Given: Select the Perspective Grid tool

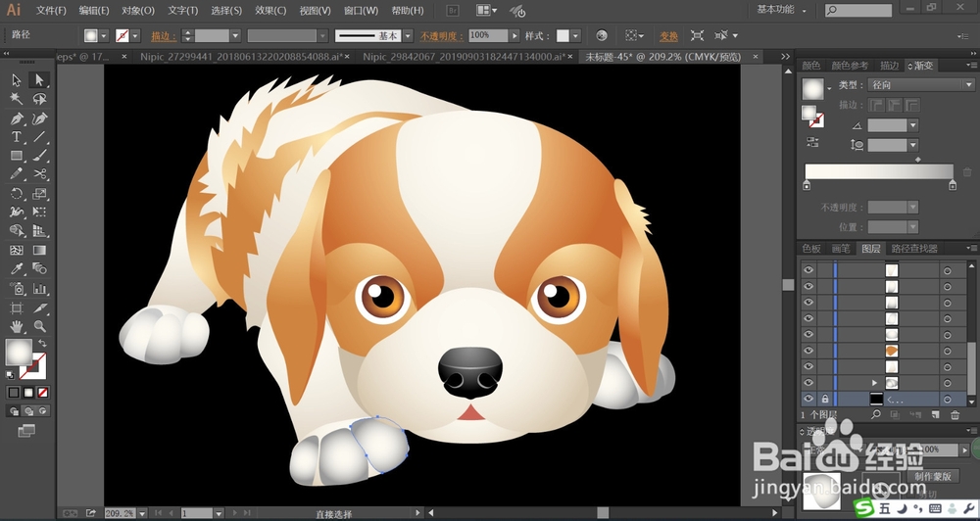Looking at the screenshot, I should (39, 231).
